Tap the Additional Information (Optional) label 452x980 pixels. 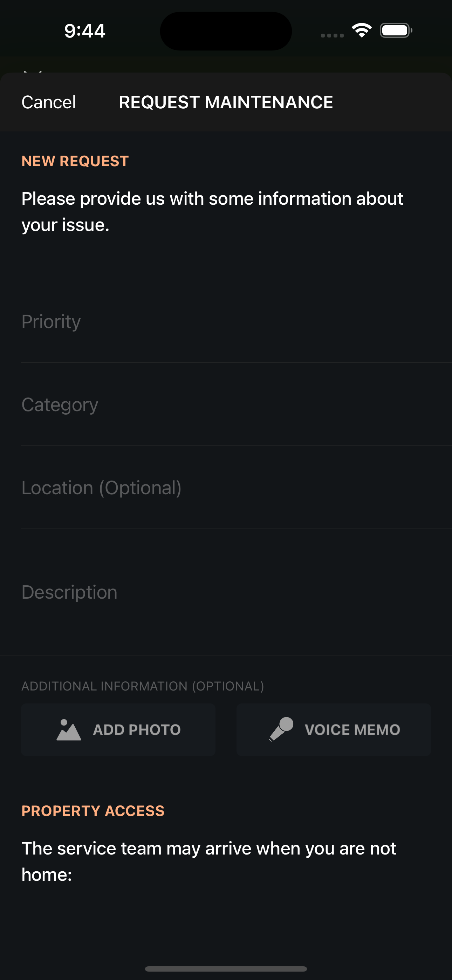coord(143,686)
